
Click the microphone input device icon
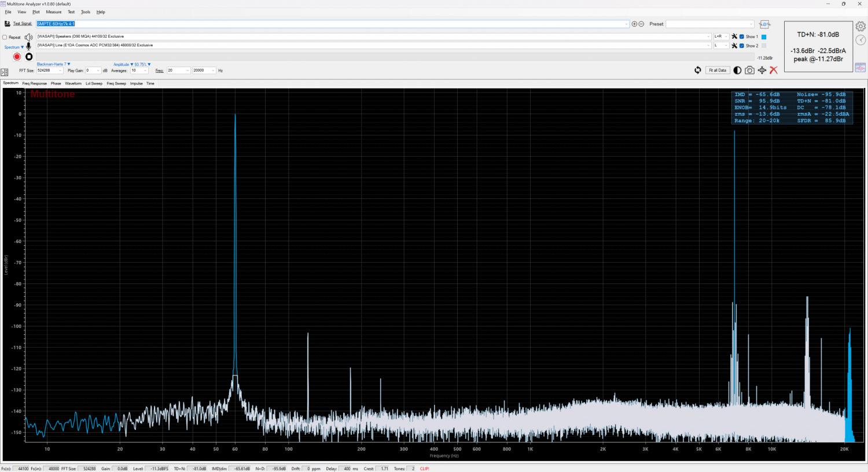pos(29,46)
